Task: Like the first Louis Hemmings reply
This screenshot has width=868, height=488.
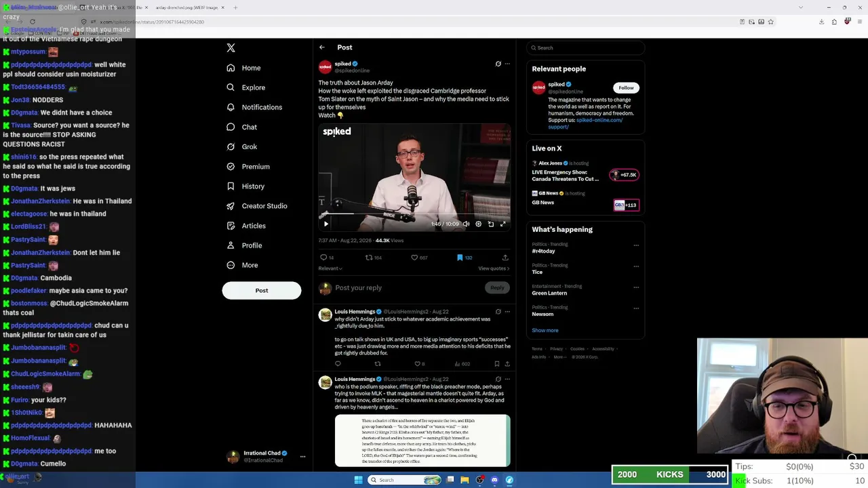Action: (x=418, y=364)
